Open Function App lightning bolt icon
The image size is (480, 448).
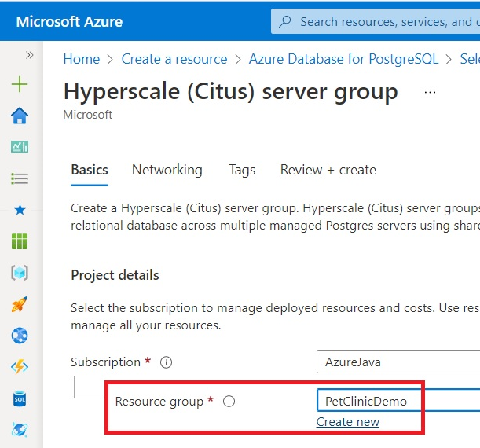tap(20, 367)
